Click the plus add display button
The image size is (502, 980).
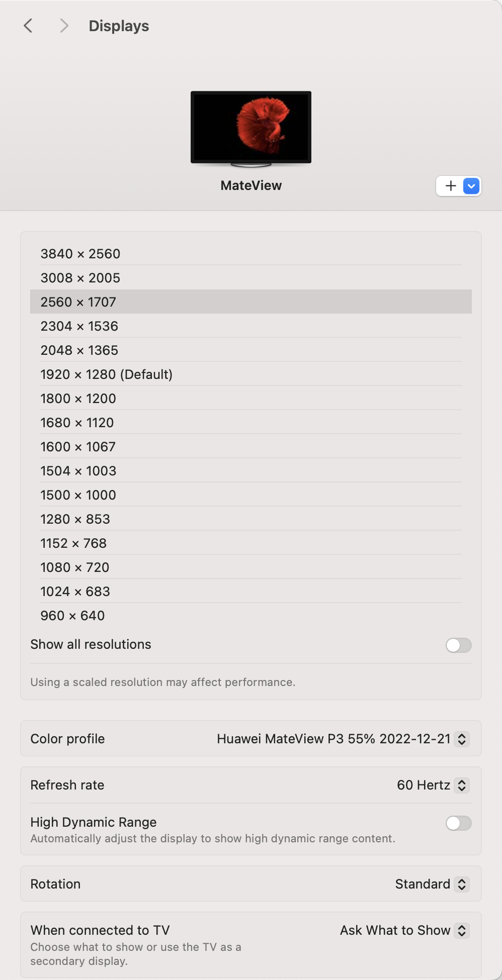point(451,186)
